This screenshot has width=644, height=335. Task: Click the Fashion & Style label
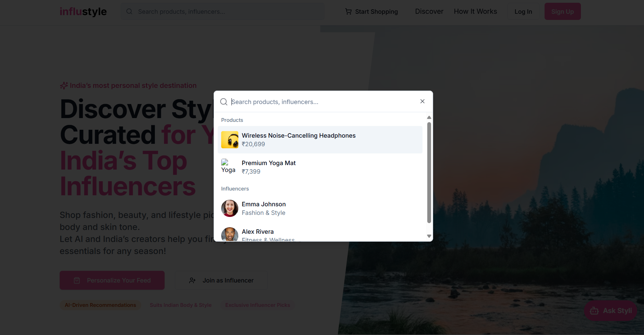coord(263,213)
